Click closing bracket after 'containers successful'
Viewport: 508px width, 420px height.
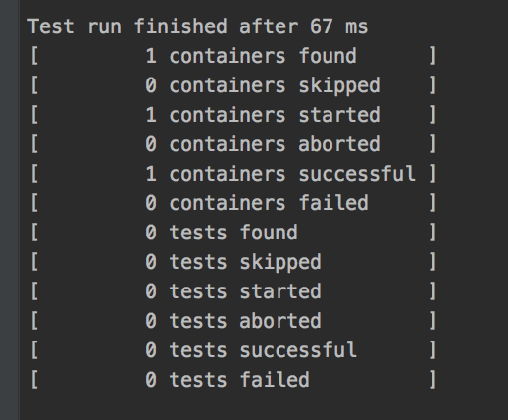tap(432, 174)
